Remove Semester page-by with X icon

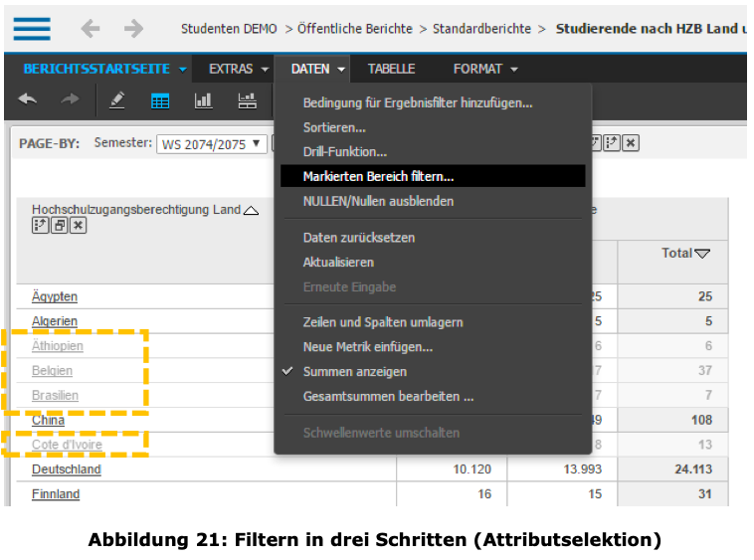(x=631, y=143)
